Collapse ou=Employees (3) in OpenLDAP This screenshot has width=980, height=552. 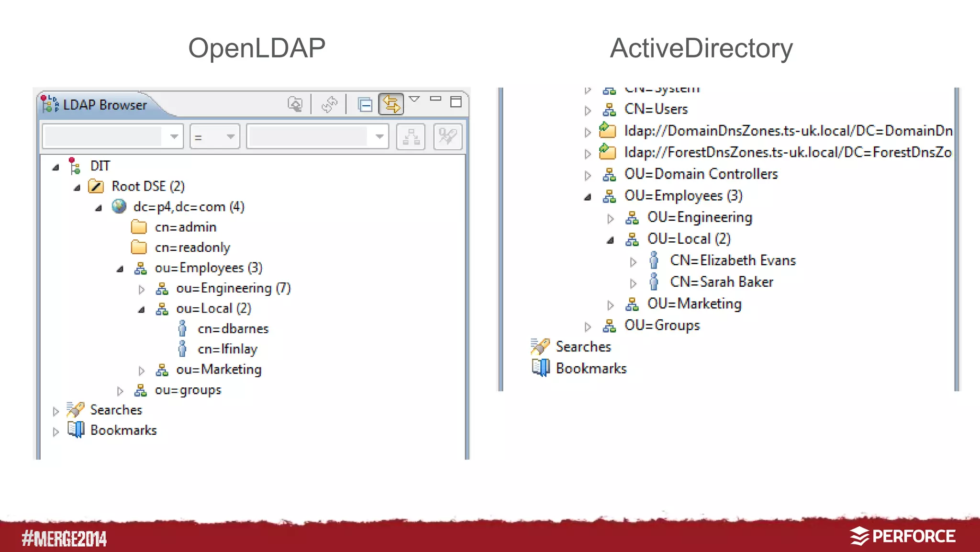pyautogui.click(x=120, y=269)
